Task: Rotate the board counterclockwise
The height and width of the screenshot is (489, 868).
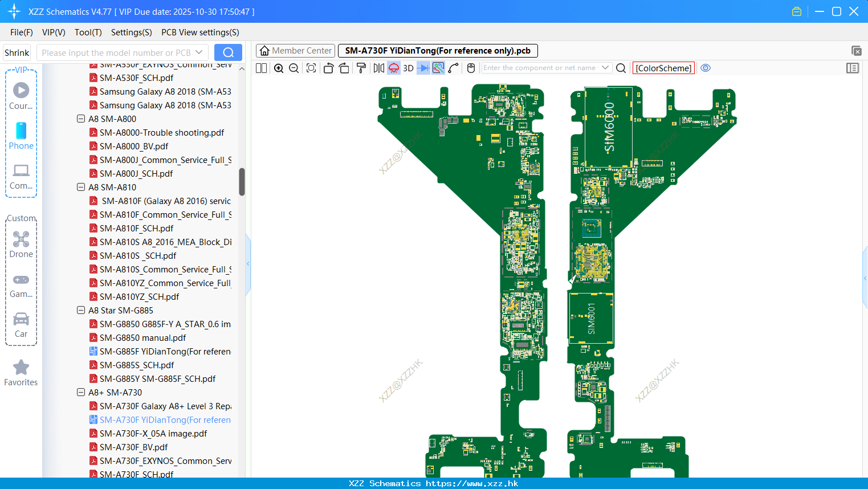Action: point(328,68)
